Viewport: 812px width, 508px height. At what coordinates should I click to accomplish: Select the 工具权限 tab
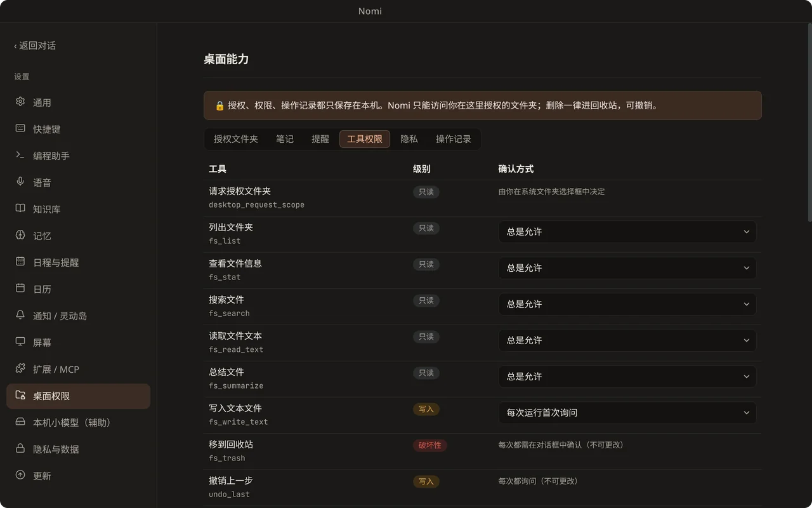(x=365, y=139)
